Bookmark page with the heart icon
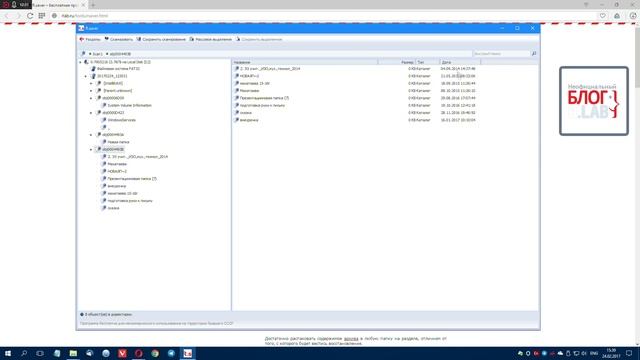The image size is (640, 360). tap(602, 16)
